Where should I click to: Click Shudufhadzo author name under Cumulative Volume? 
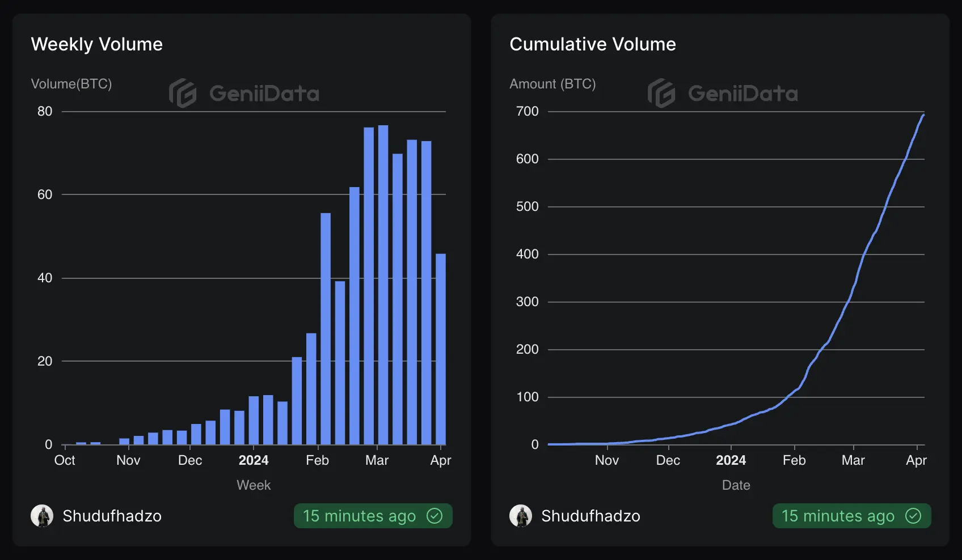[x=590, y=516]
